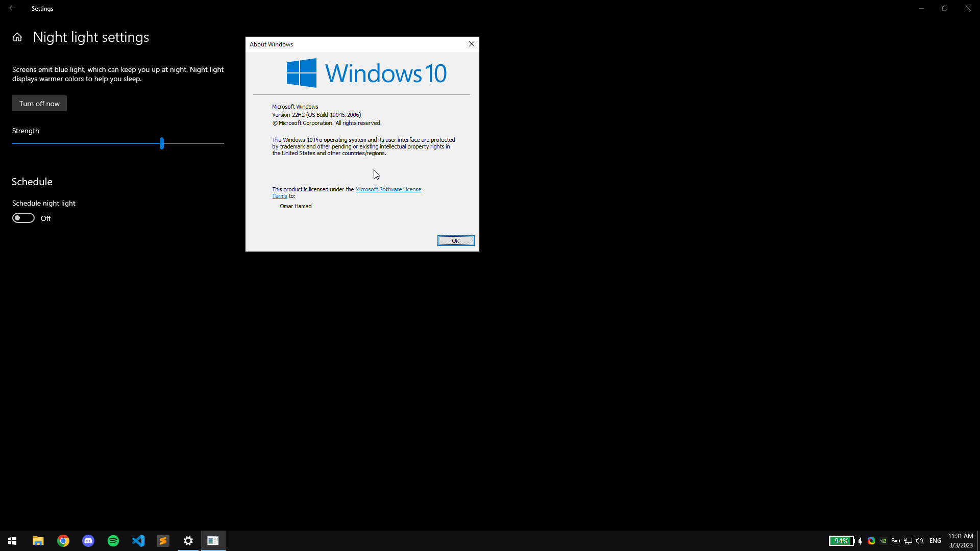The width and height of the screenshot is (980, 551).
Task: Open Discord from the taskbar
Action: coord(88,541)
